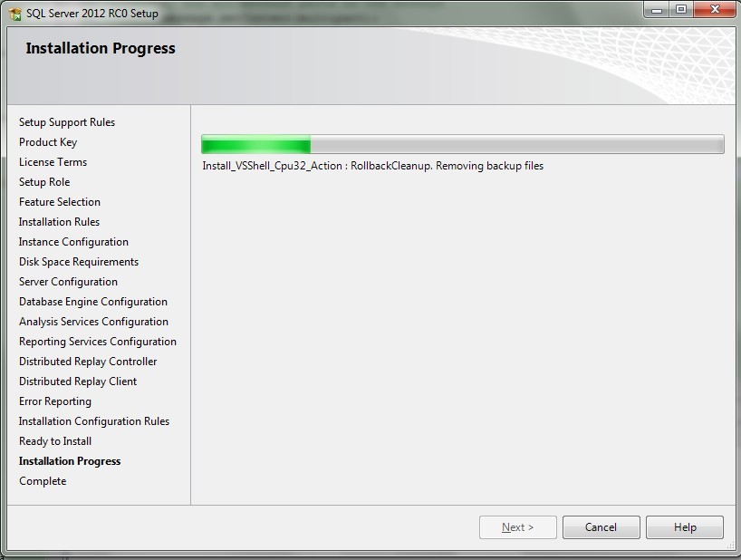Image resolution: width=741 pixels, height=560 pixels.
Task: Select the Reporting Services Configuration step
Action: [x=97, y=342]
